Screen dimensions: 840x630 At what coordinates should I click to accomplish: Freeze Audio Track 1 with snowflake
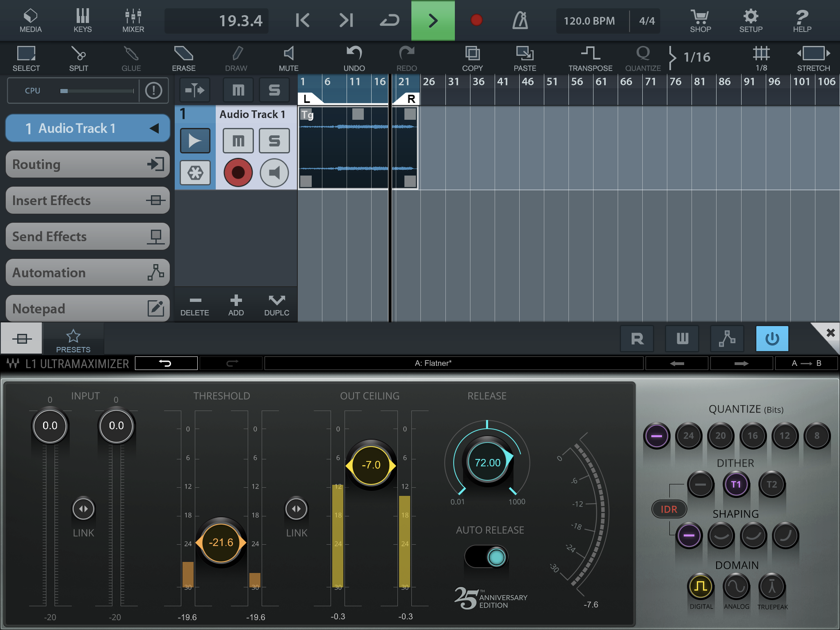[195, 173]
